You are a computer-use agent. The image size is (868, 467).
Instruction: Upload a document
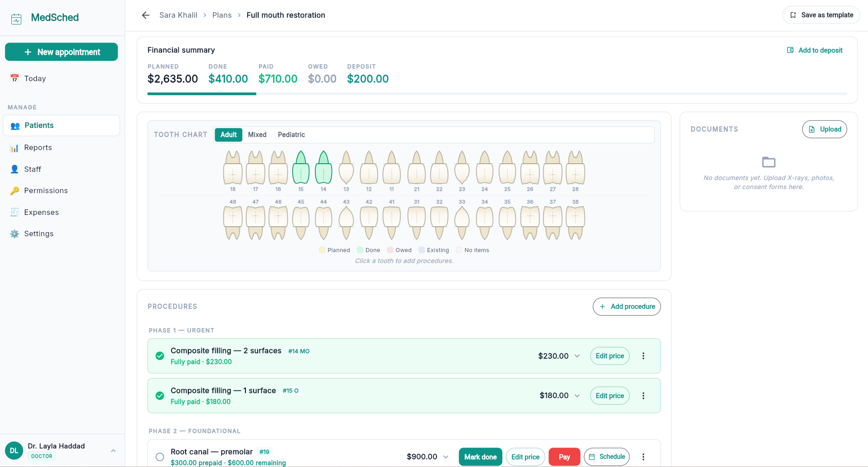(x=824, y=129)
